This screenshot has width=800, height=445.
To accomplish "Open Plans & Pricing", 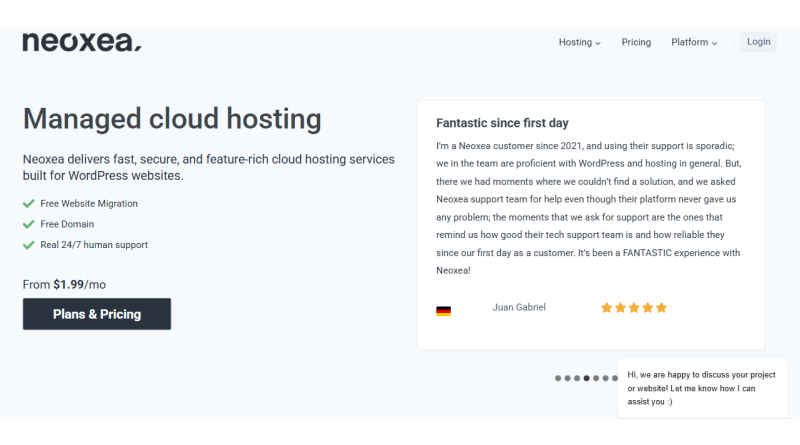I will pos(97,314).
